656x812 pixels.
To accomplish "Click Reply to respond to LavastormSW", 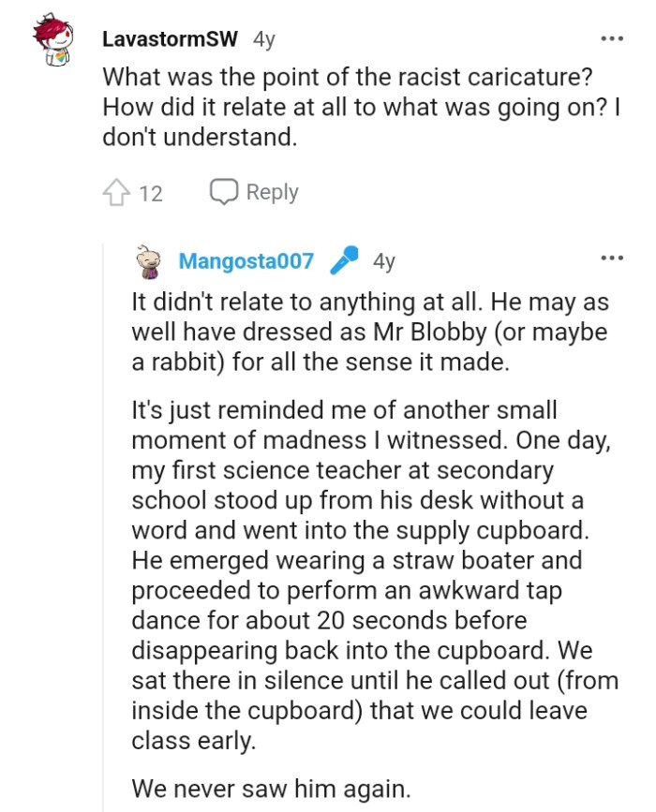I will tap(272, 191).
